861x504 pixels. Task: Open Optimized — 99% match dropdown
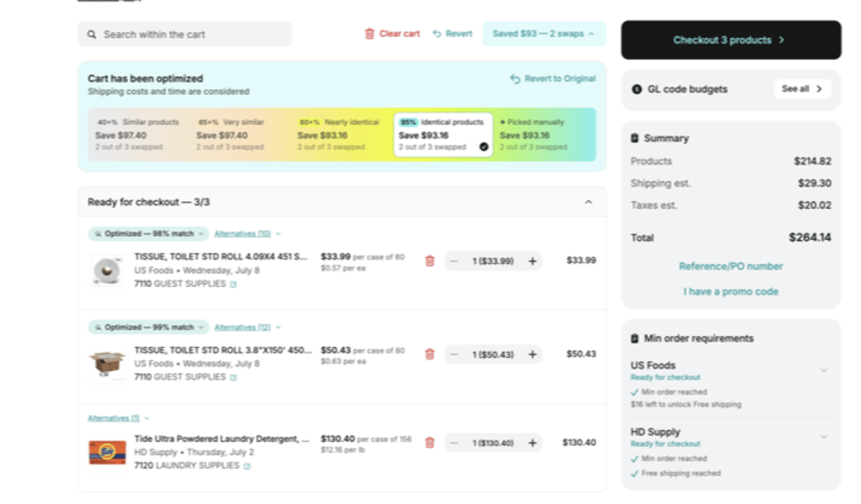coord(149,327)
